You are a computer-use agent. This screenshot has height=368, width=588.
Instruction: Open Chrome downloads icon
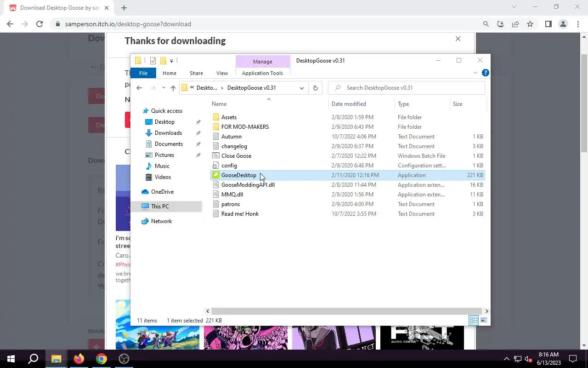tap(501, 24)
